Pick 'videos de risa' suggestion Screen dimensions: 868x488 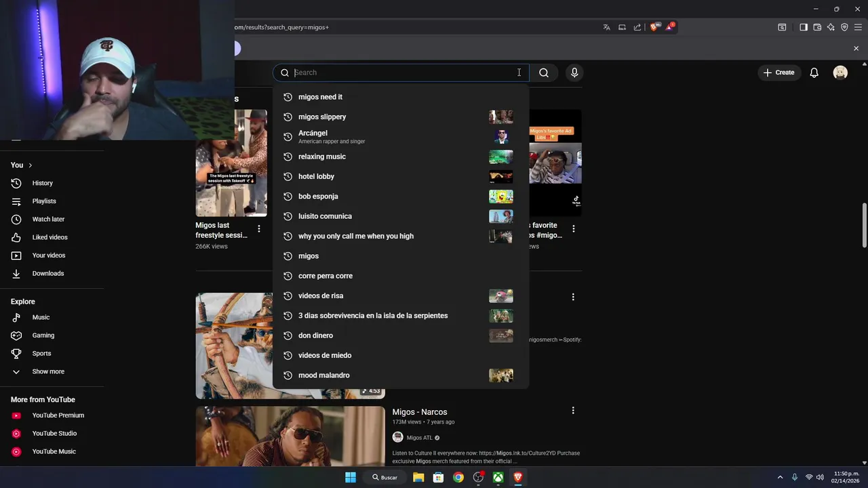point(401,296)
